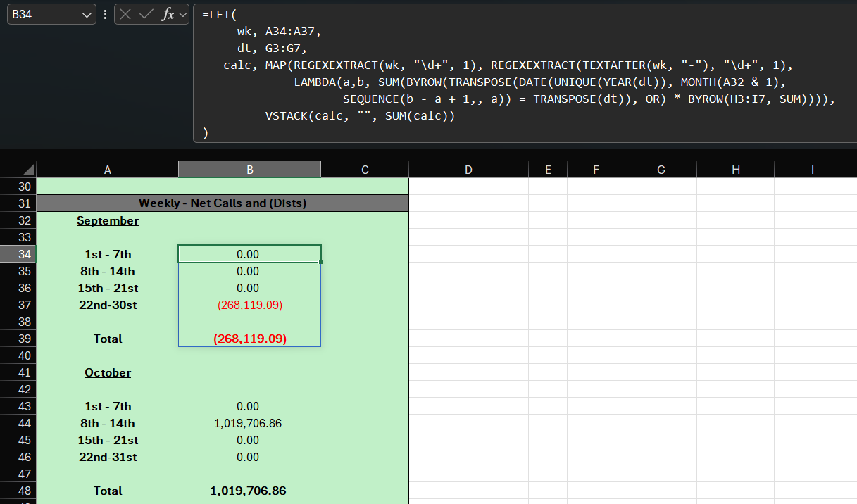Select row 48 header
The width and height of the screenshot is (857, 504).
[18, 491]
